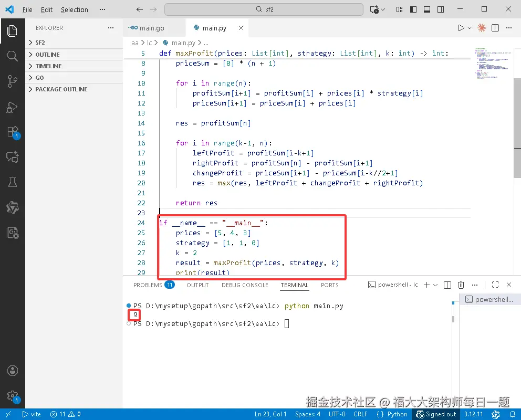
Task: Kill terminal with trash icon
Action: pos(461,285)
